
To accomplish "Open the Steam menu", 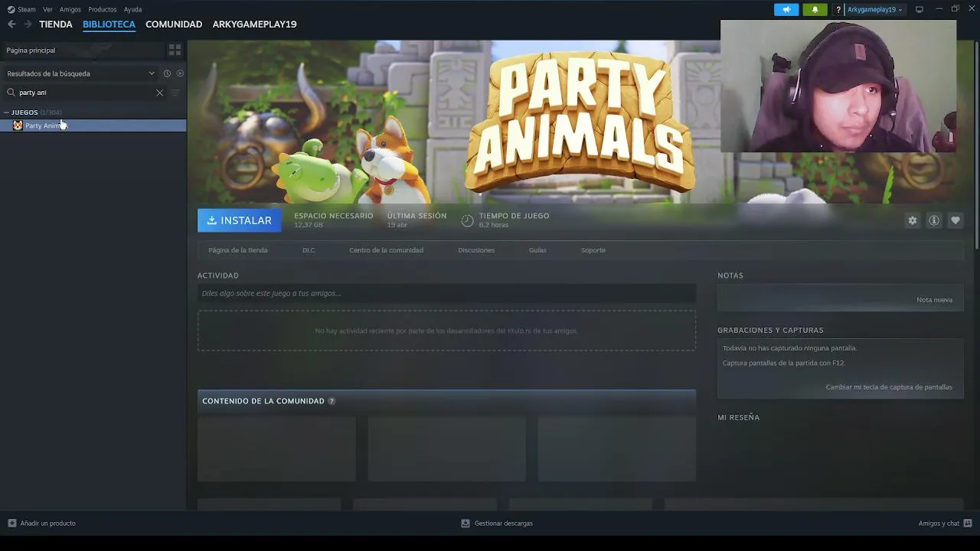I will coord(27,10).
